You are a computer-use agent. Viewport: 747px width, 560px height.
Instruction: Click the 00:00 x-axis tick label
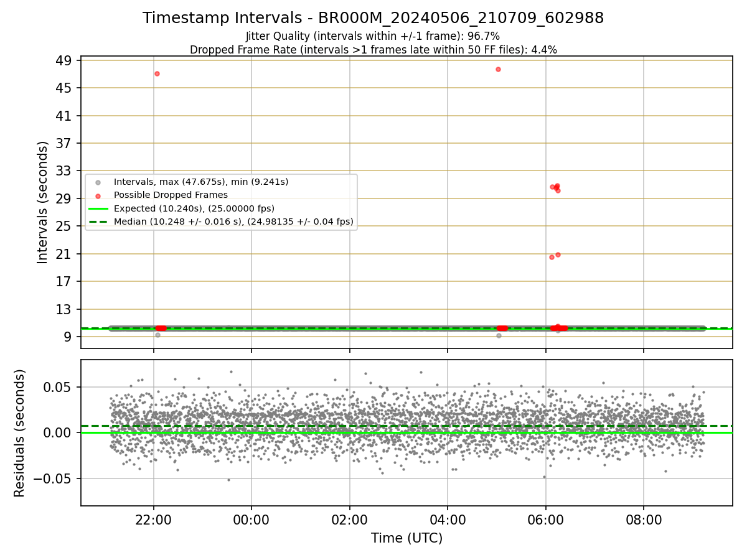click(251, 519)
